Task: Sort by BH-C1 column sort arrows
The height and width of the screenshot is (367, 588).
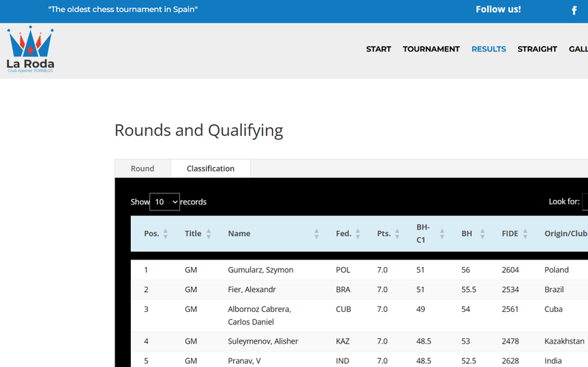Action: 442,234
